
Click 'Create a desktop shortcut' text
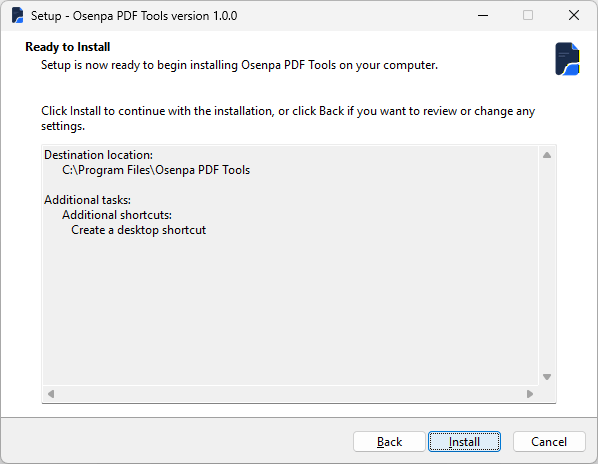pos(138,230)
